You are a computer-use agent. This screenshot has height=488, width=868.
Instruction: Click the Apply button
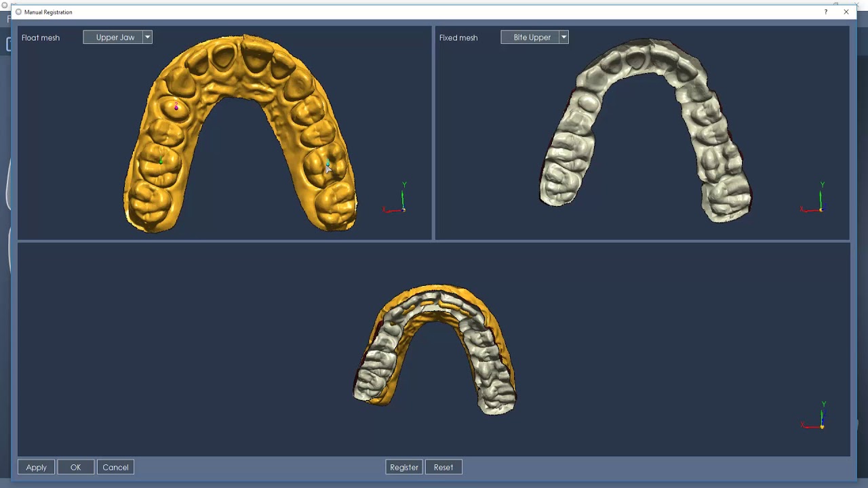(x=37, y=467)
